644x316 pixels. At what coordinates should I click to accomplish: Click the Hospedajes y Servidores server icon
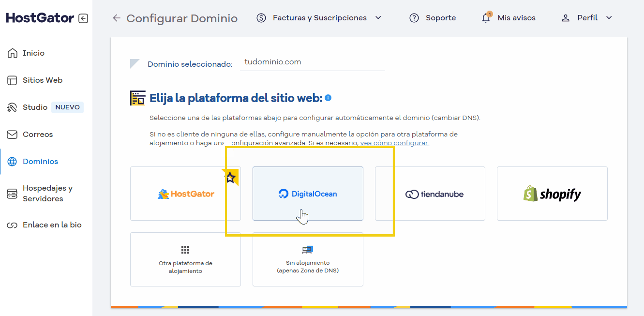(x=12, y=194)
